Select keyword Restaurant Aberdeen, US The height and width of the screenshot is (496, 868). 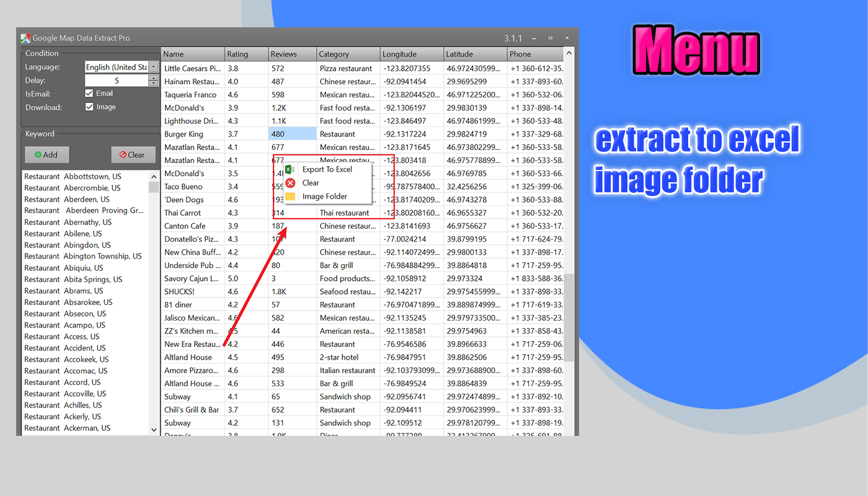click(x=67, y=200)
